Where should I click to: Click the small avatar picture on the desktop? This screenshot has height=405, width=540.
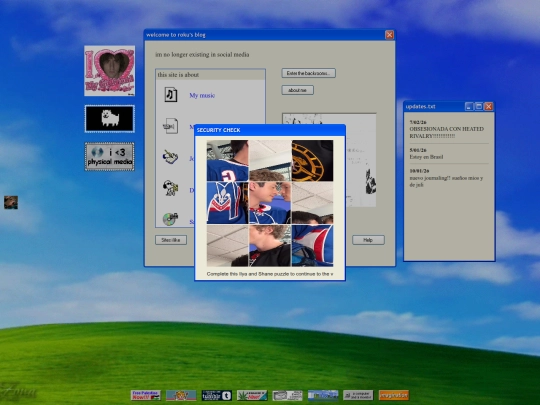tap(11, 202)
